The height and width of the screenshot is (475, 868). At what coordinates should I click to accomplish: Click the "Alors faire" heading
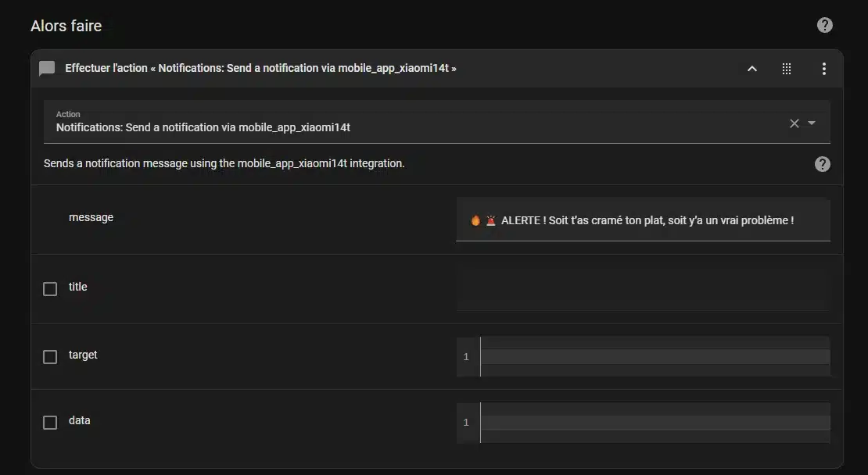(66, 26)
